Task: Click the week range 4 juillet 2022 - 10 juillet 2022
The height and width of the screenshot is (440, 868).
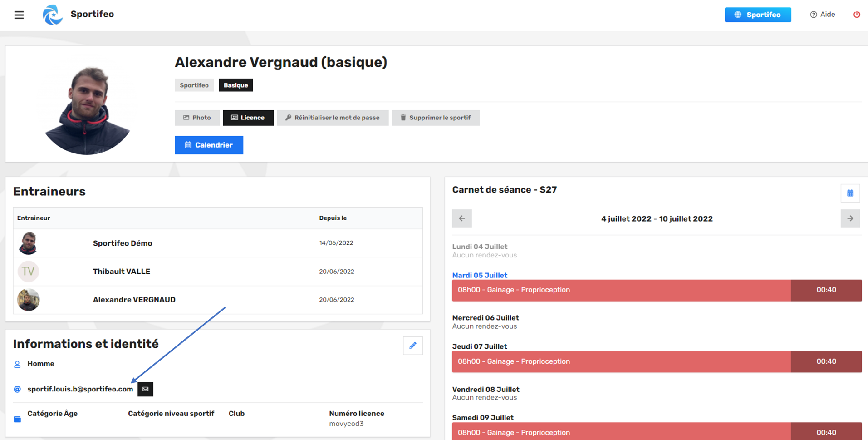Action: 657,219
